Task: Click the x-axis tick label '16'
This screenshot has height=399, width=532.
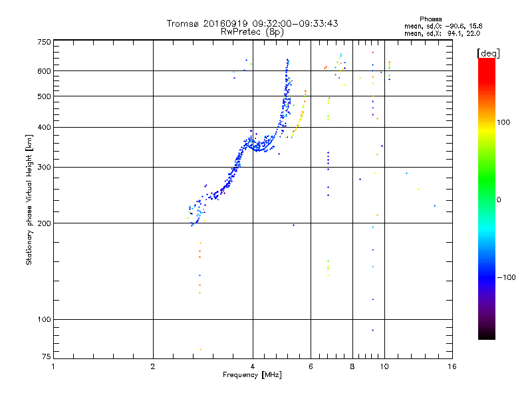Action: coord(452,366)
